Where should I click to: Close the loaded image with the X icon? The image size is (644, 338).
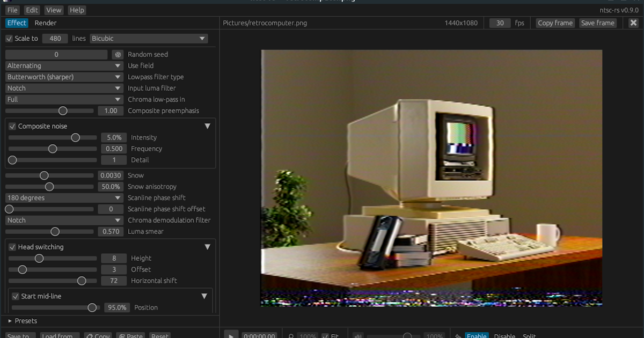click(633, 23)
